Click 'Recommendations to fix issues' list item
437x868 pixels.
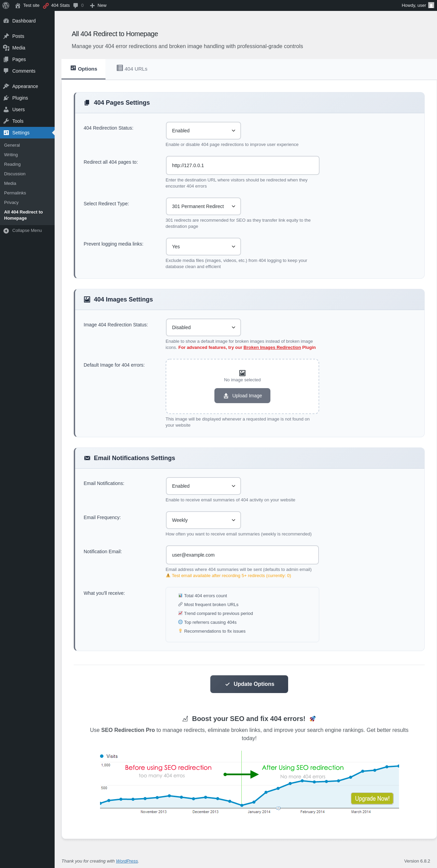212,631
